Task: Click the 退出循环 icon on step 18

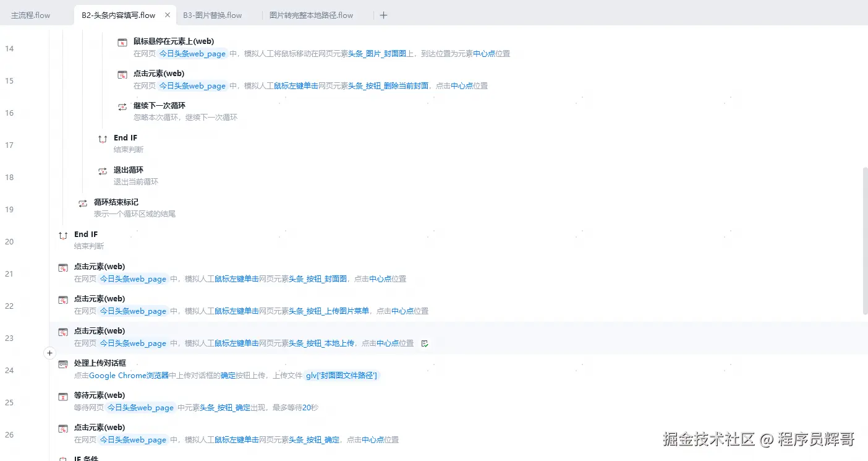Action: point(102,170)
